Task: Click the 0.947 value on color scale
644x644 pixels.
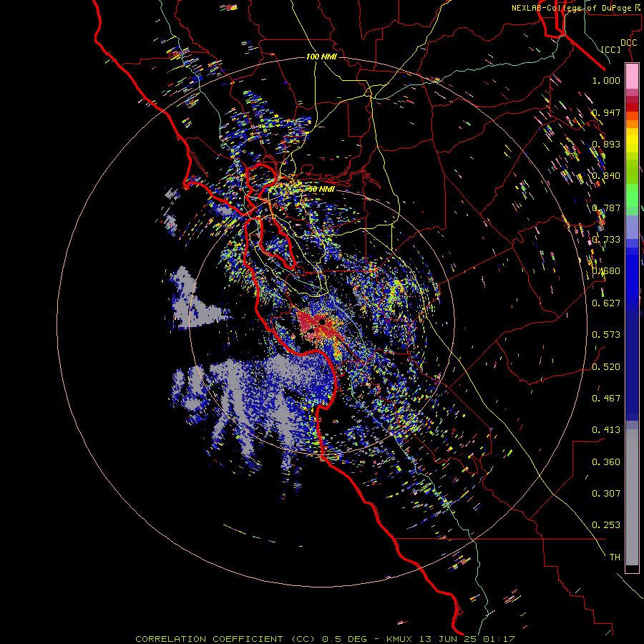Action: coord(606,112)
